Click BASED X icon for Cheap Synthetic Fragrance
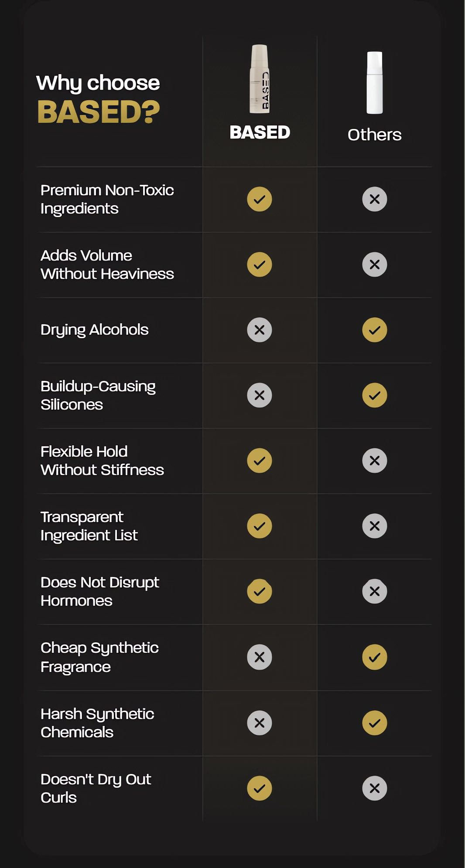 click(260, 657)
